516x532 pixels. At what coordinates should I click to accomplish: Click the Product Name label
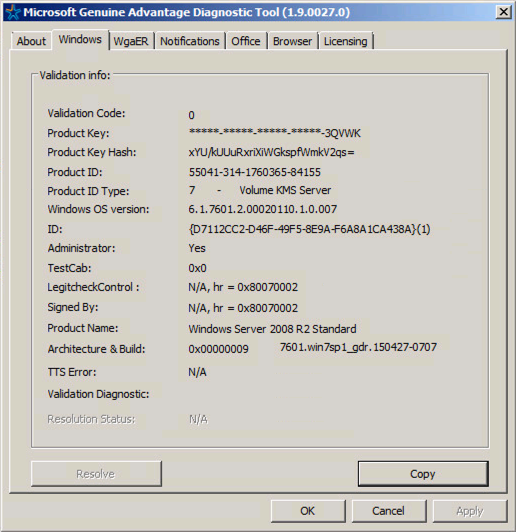[x=83, y=328]
